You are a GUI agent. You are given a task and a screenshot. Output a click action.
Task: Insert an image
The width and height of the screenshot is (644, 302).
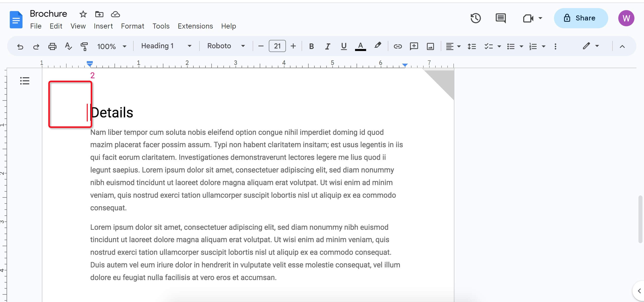(x=430, y=46)
